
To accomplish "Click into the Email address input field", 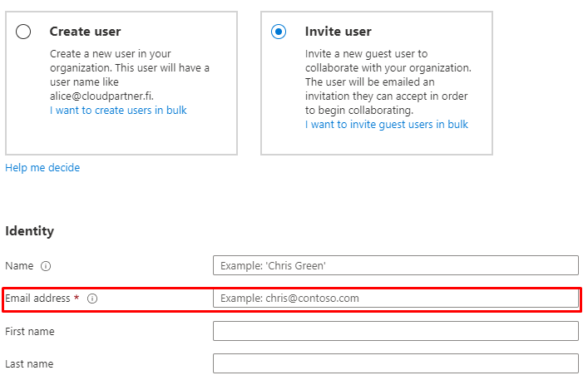I will click(395, 298).
